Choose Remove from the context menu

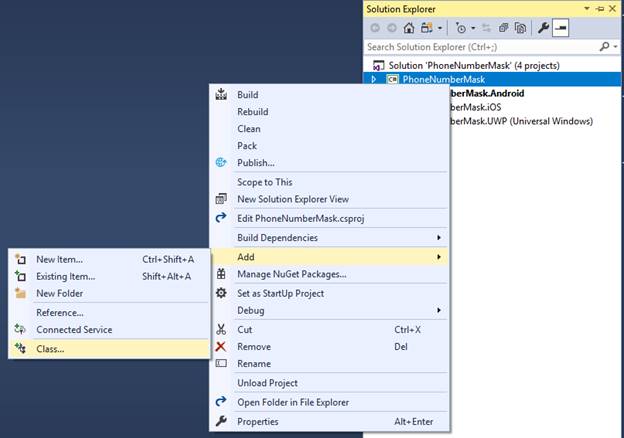[x=254, y=347]
